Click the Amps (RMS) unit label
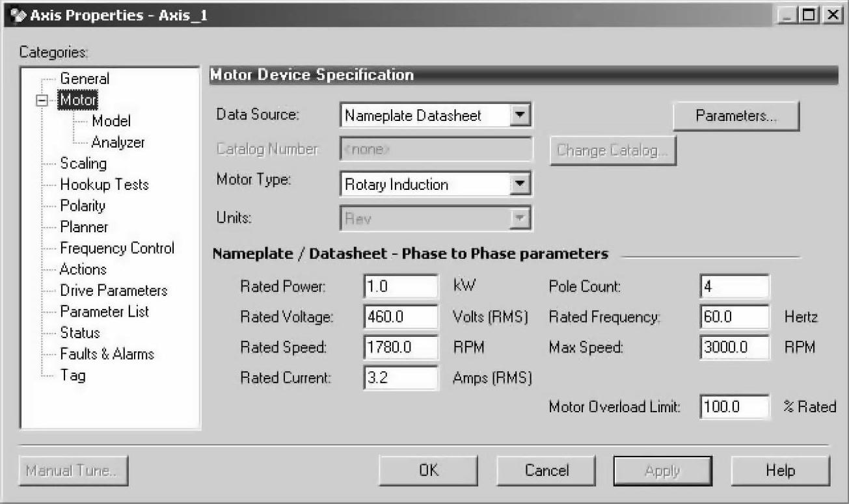 pos(492,378)
